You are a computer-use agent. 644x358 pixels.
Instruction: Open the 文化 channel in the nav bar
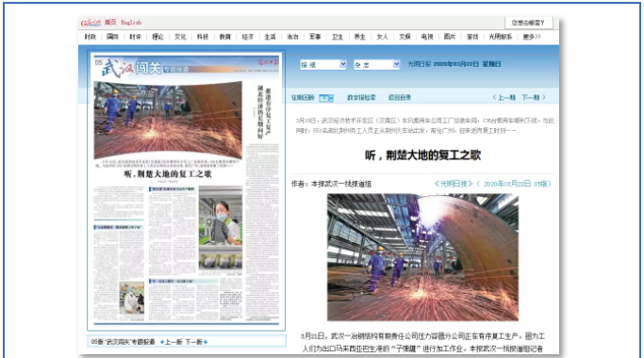(x=180, y=37)
